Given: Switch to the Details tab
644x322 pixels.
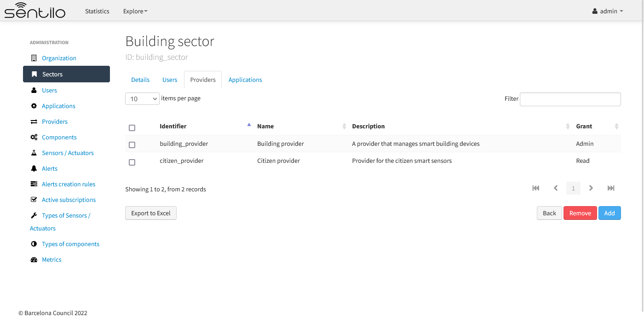Looking at the screenshot, I should click(x=140, y=80).
